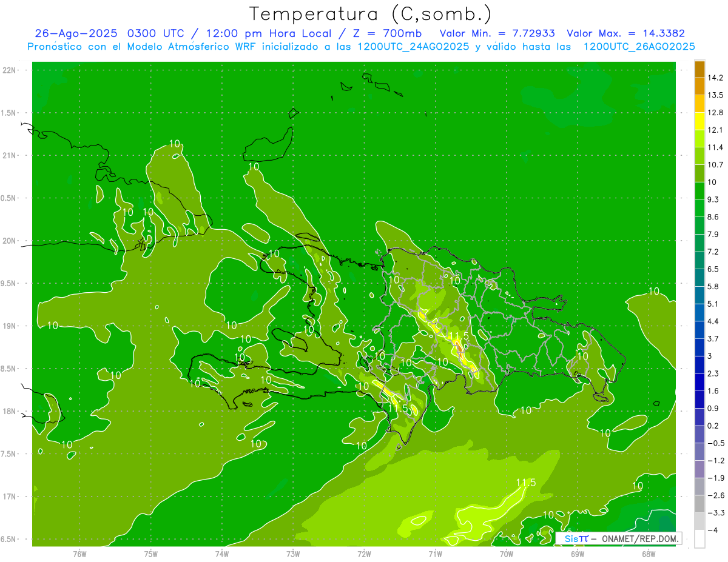The width and height of the screenshot is (728, 562).
Task: Select the lime swatch between 11.4 and 12.1
Action: (699, 138)
